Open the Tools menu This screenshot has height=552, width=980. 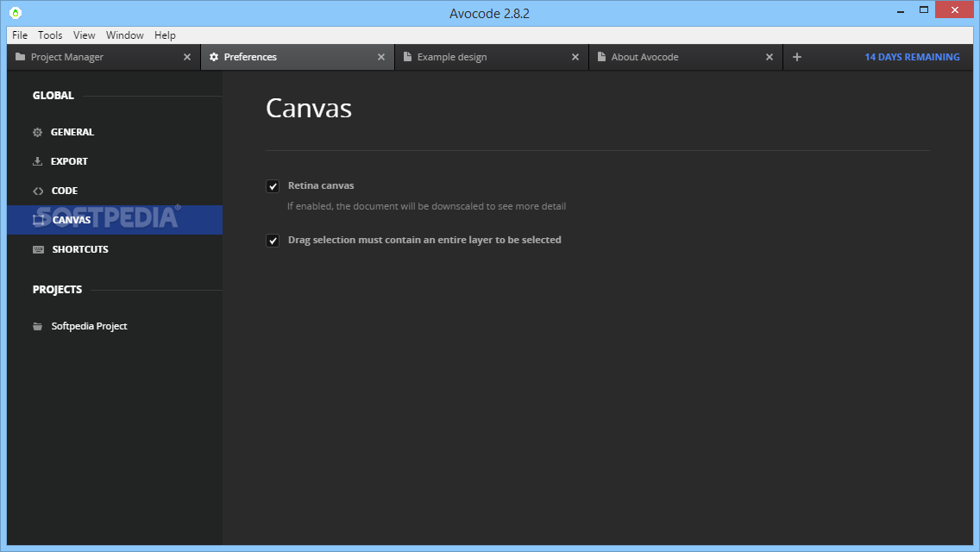[x=50, y=35]
